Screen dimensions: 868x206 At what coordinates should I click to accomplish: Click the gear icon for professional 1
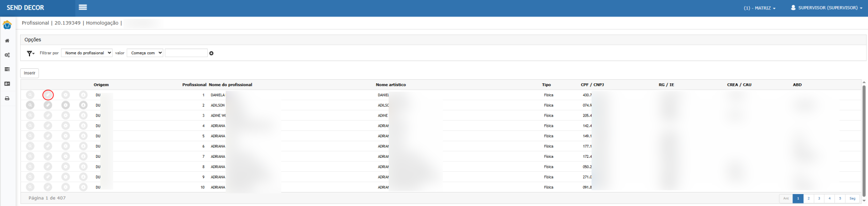click(x=66, y=95)
